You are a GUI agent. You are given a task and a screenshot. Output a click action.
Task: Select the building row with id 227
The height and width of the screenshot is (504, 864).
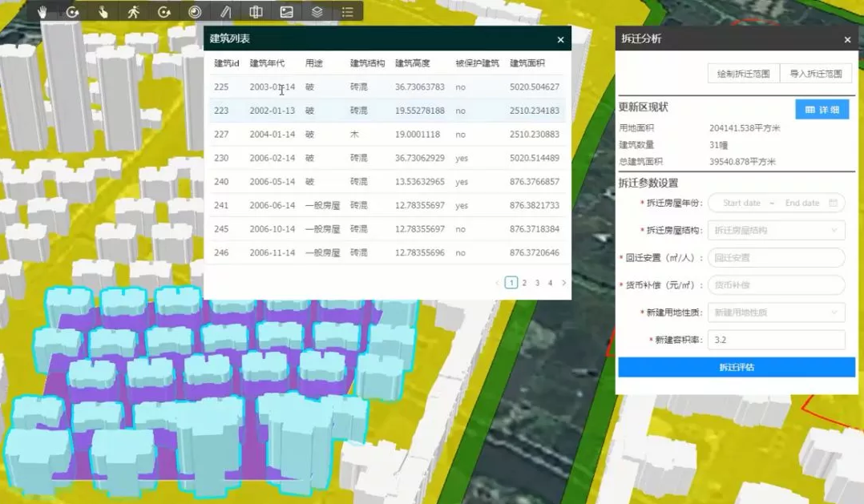pyautogui.click(x=387, y=135)
